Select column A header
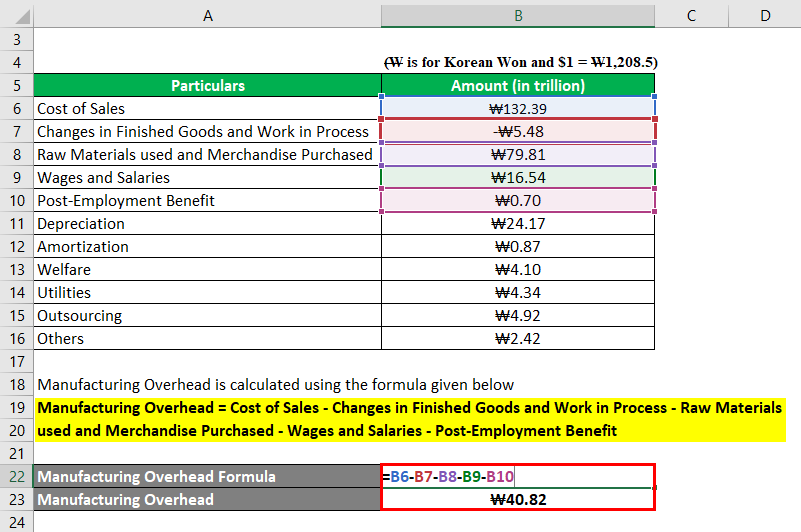Image resolution: width=801 pixels, height=532 pixels. click(207, 16)
